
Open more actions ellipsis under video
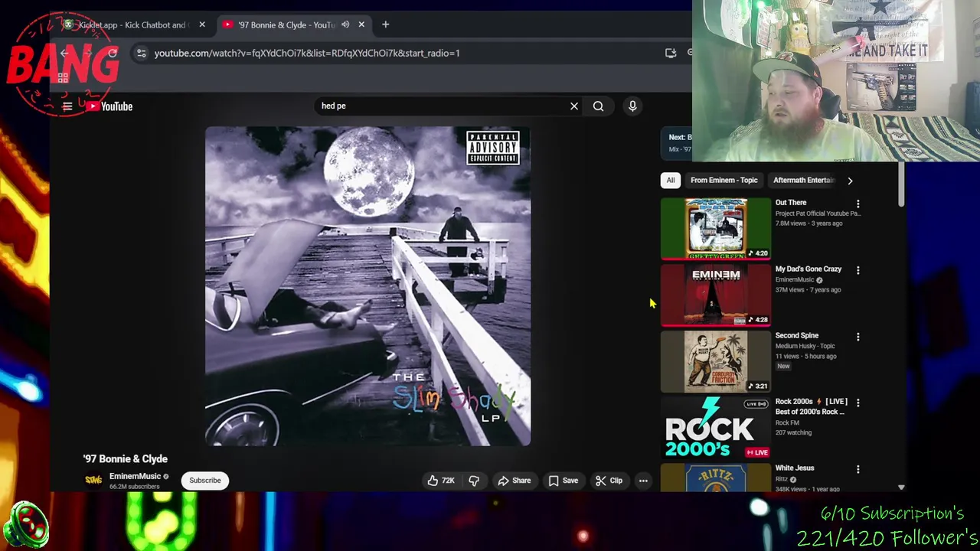coord(643,481)
